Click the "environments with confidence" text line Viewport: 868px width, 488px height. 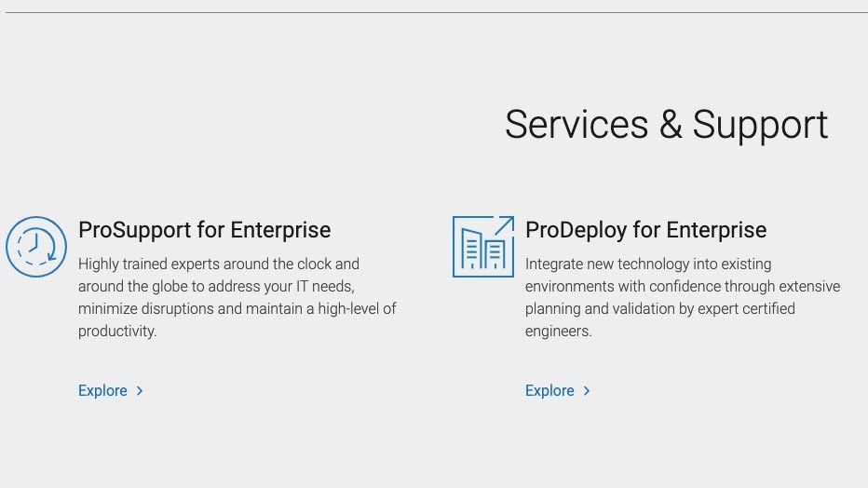click(x=683, y=286)
